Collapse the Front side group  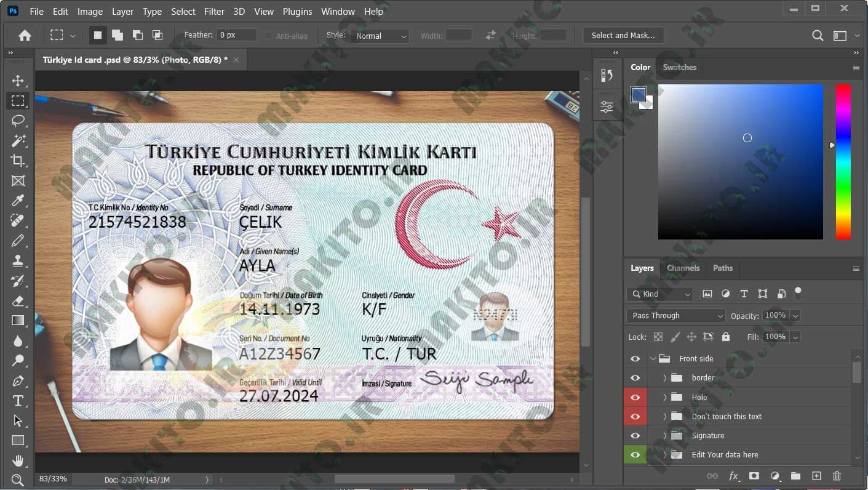click(653, 358)
